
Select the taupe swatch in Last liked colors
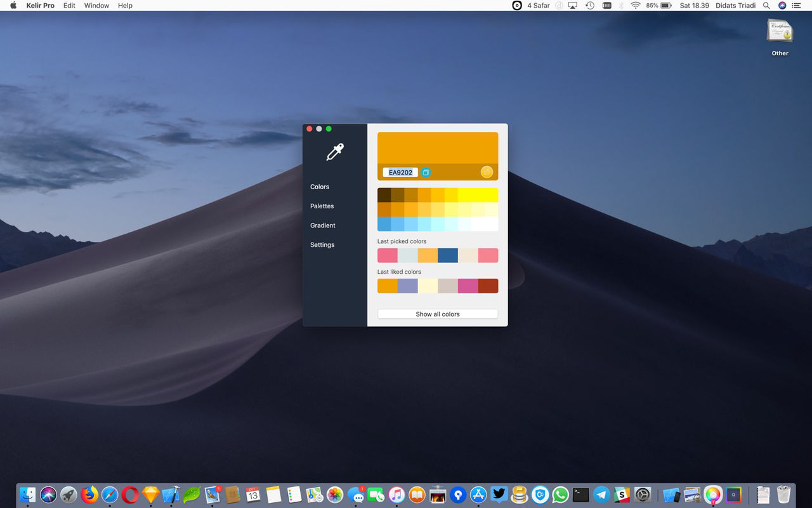coord(448,286)
